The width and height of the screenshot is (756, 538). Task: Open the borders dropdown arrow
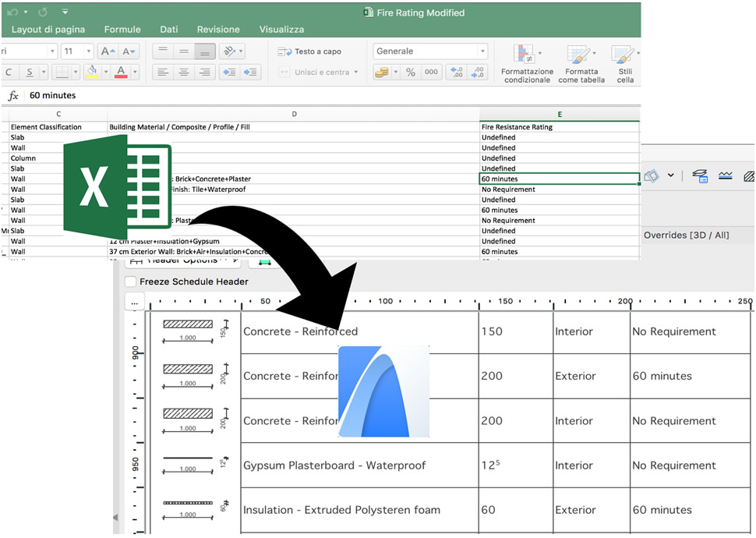(x=76, y=72)
